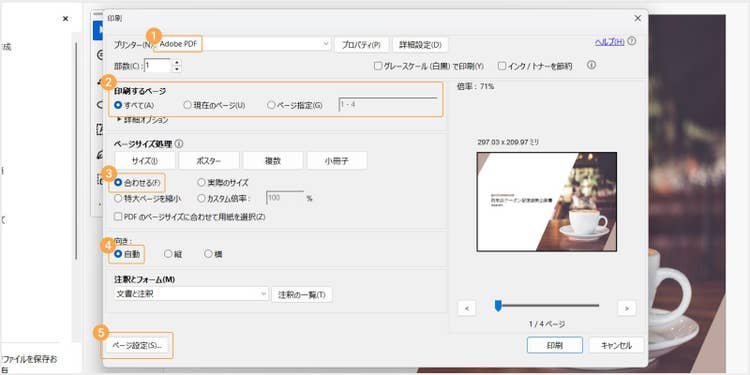750x375 pixels.
Task: Select 特大ページを縮小 radio option
Action: coord(118,198)
